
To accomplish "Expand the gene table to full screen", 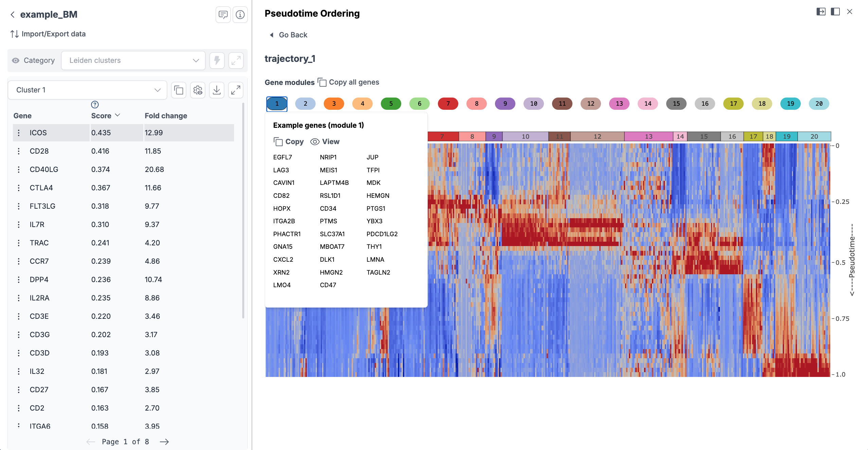I will tap(235, 90).
